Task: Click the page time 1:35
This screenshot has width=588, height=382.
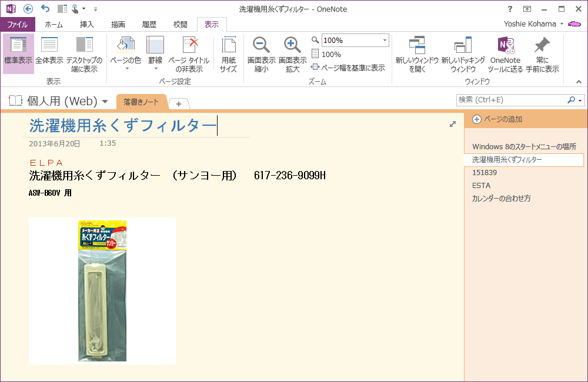Action: click(108, 143)
